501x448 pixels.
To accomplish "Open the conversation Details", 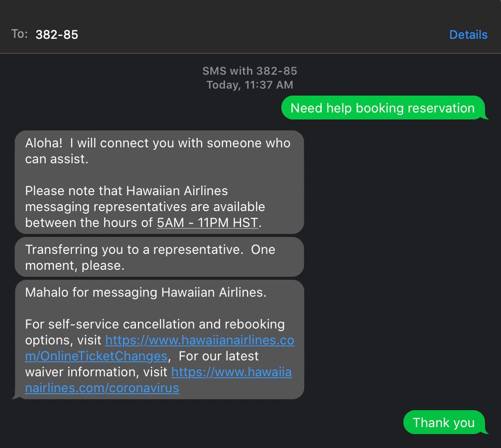I will coord(468,34).
